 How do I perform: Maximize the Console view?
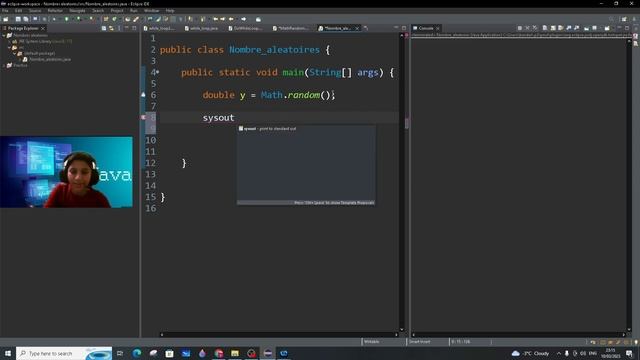tap(627, 28)
